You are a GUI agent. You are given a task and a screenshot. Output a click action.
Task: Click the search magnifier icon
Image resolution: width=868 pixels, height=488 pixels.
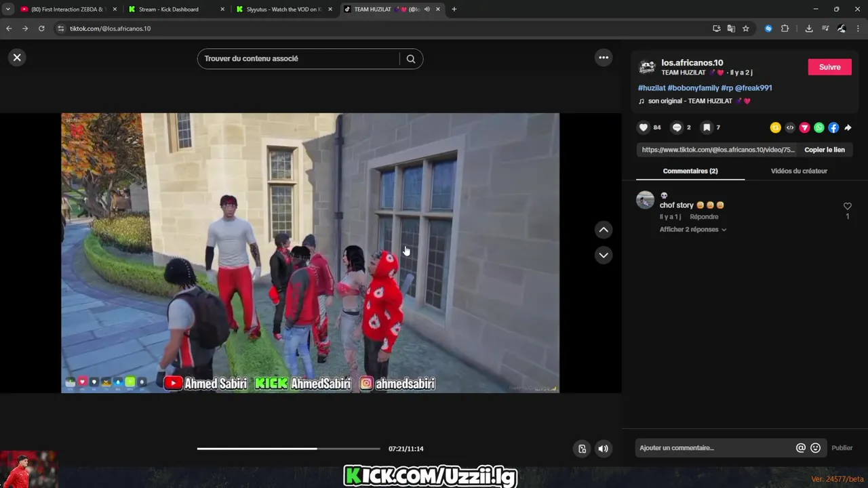411,59
